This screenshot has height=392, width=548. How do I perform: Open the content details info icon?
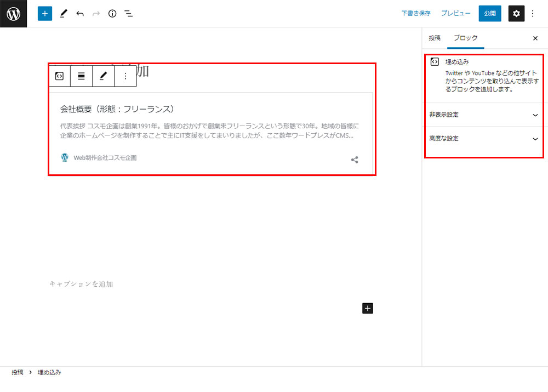pos(112,14)
